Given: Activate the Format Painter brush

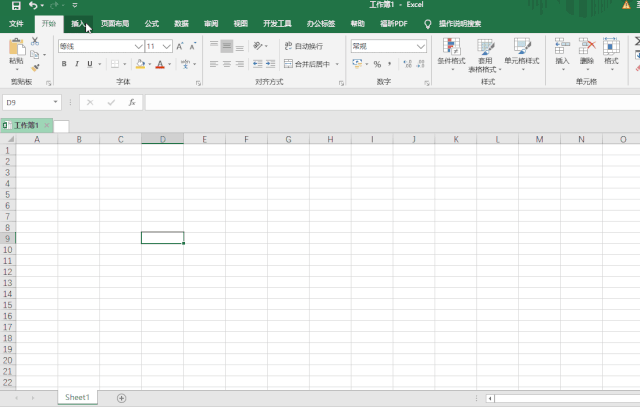Looking at the screenshot, I should pyautogui.click(x=35, y=67).
